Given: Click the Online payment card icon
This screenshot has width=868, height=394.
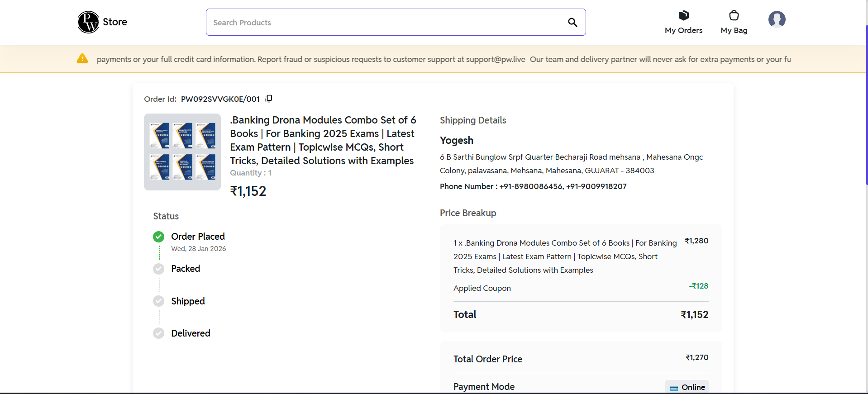Looking at the screenshot, I should (674, 388).
